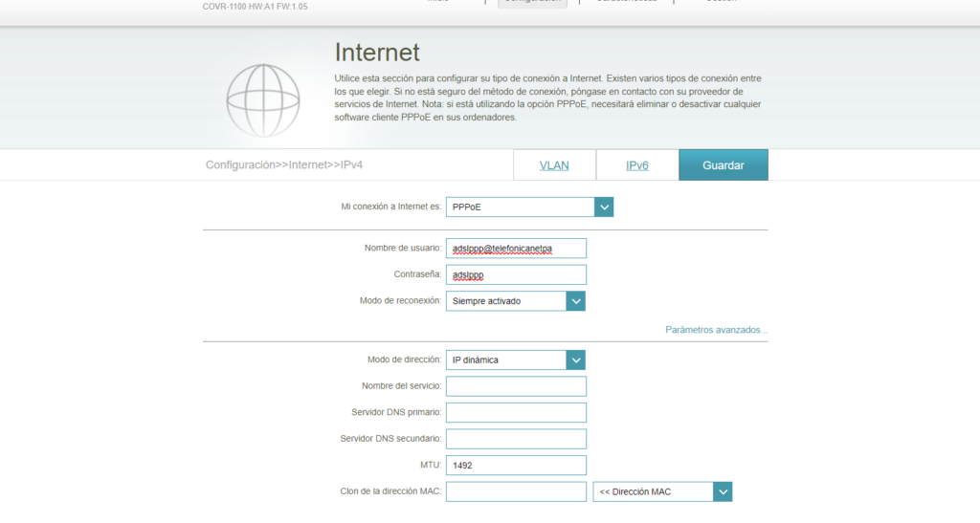Focus the Nombre del servicio field

[x=516, y=386]
